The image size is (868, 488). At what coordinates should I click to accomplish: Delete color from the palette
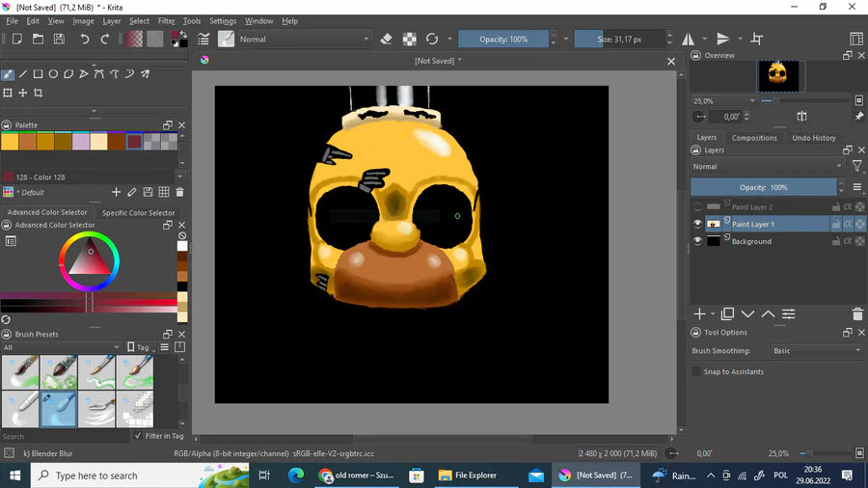(179, 192)
